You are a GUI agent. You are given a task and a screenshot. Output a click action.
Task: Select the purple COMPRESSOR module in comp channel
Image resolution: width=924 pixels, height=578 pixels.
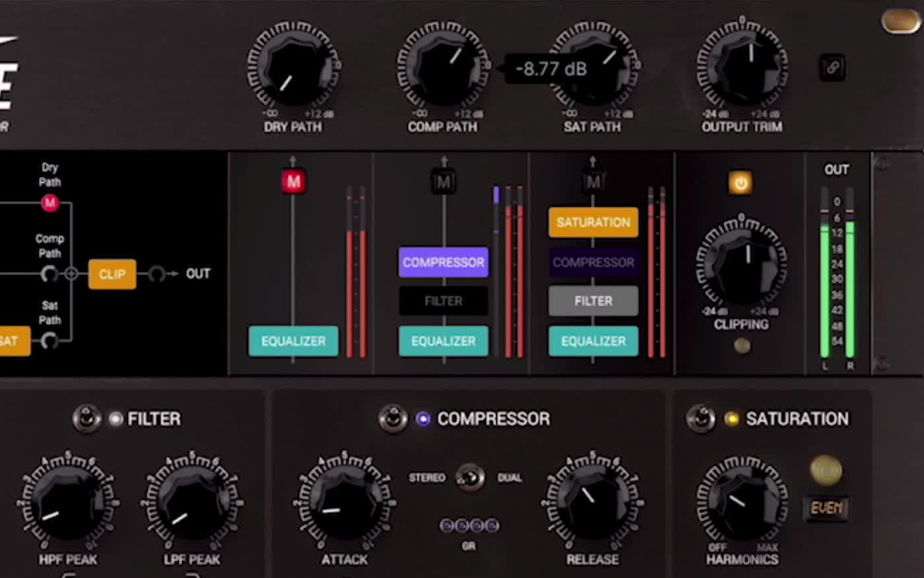click(444, 262)
